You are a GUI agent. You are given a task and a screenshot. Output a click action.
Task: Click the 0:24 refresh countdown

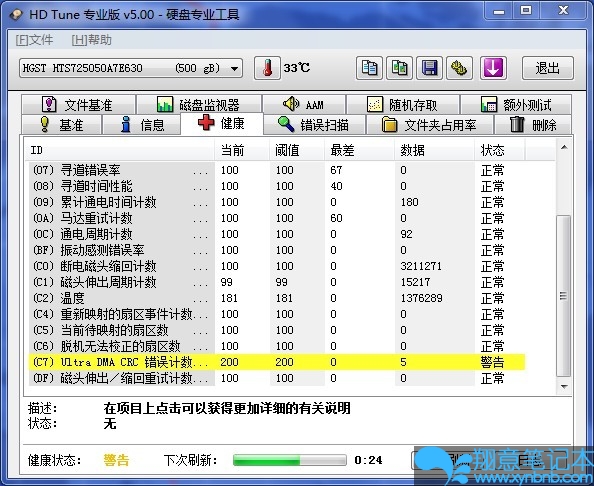coord(368,460)
